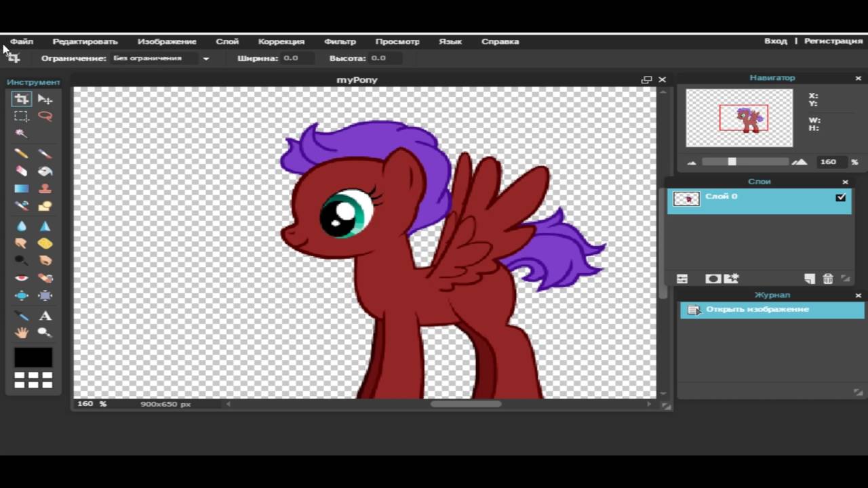Select the Color Replace tool
868x488 pixels.
(22, 205)
